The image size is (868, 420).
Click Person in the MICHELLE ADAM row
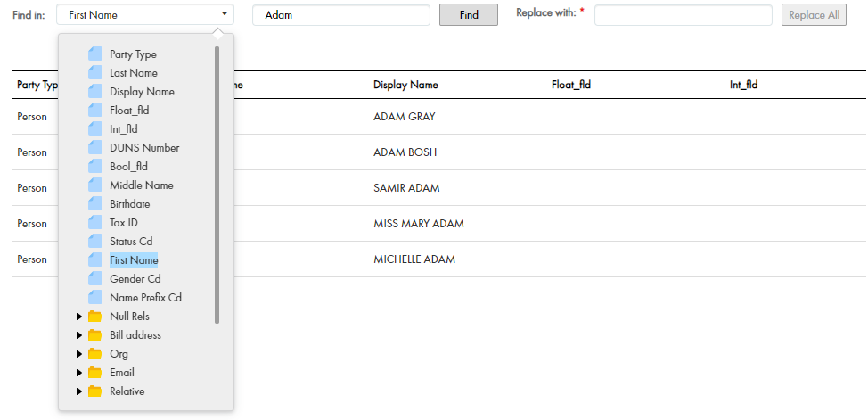pos(32,259)
